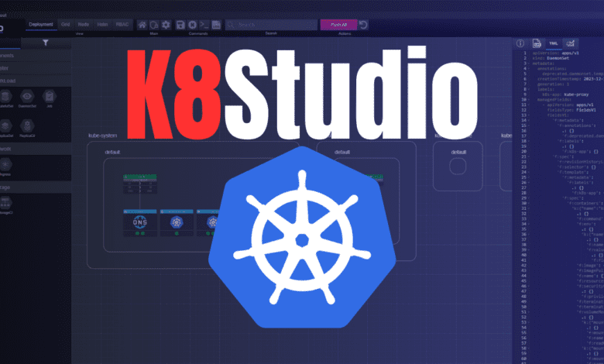The height and width of the screenshot is (364, 604).
Task: Click 'fieldsType: FieldsV1' YAML line
Action: point(571,110)
